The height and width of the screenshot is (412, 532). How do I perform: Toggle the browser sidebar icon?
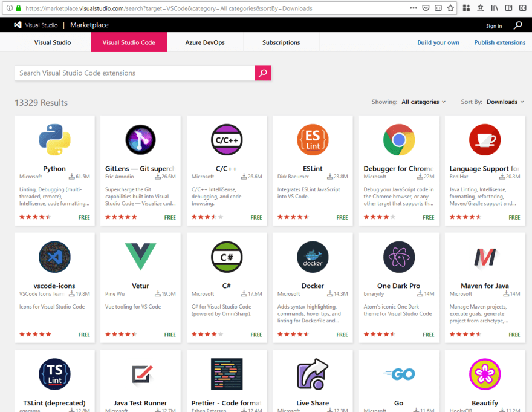click(x=508, y=8)
